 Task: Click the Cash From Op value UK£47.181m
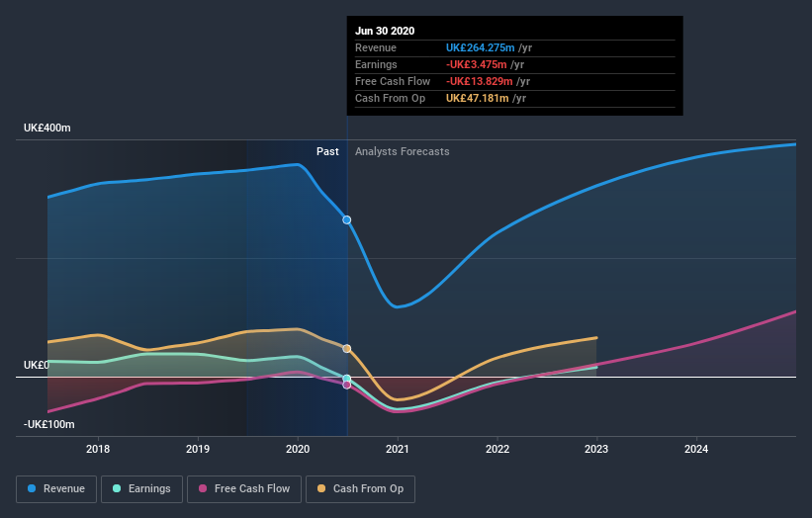tap(478, 98)
